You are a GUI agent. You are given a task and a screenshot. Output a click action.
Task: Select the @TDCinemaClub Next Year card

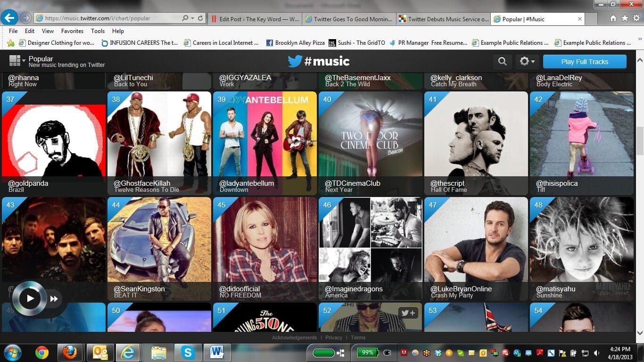tap(371, 143)
